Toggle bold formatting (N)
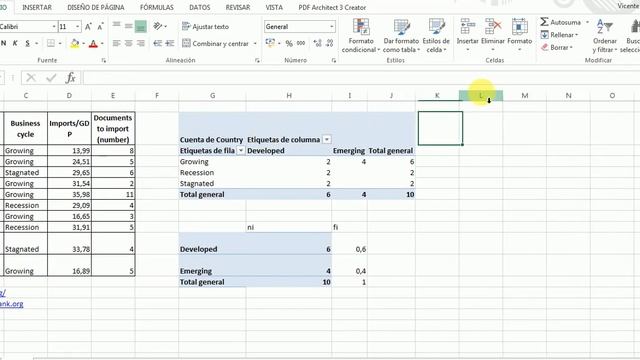This screenshot has height=360, width=640. tap(4, 43)
